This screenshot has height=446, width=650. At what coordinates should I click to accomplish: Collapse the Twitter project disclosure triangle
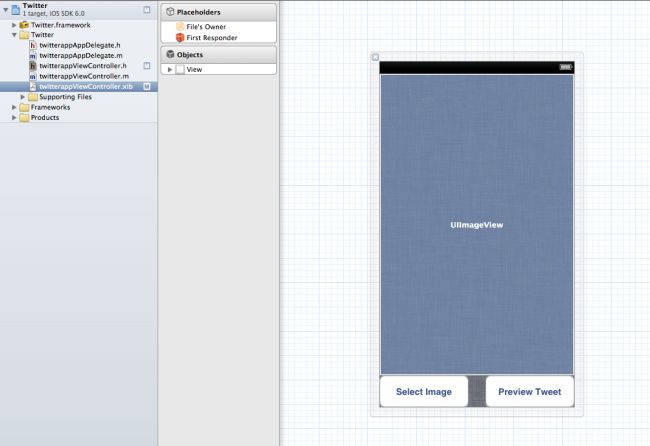coord(6,9)
